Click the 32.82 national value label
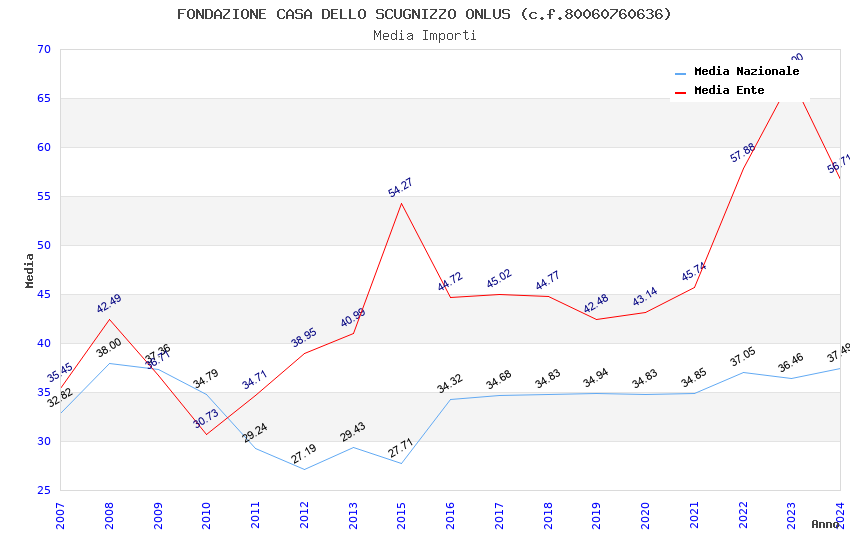 coord(60,398)
